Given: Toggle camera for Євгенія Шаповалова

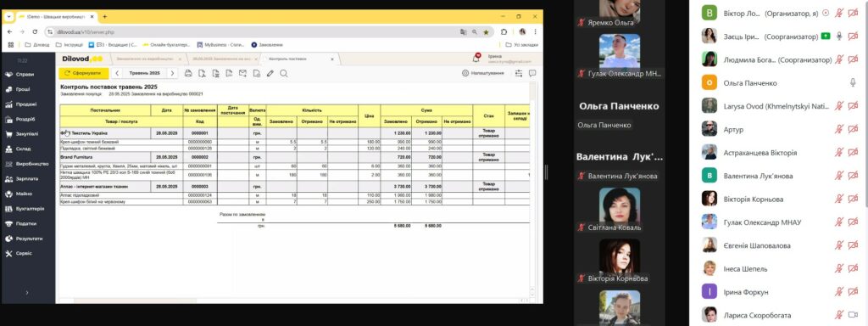Looking at the screenshot, I should pos(853,245).
